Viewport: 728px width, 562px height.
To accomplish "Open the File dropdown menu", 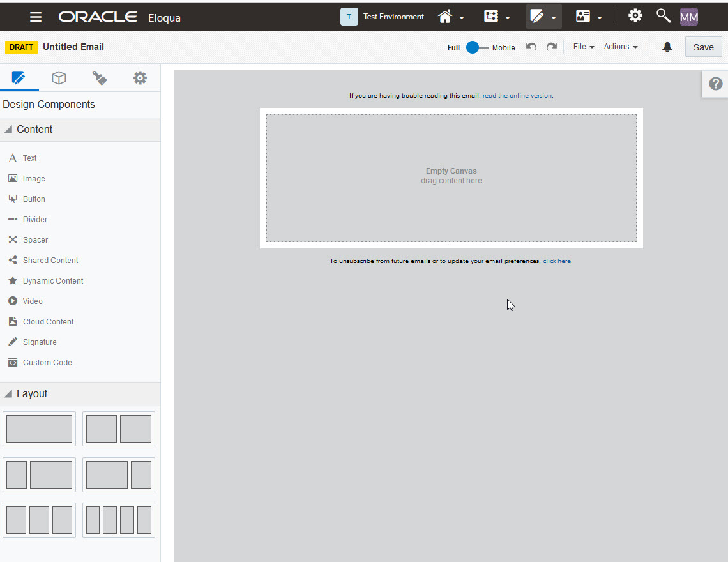I will [x=584, y=47].
